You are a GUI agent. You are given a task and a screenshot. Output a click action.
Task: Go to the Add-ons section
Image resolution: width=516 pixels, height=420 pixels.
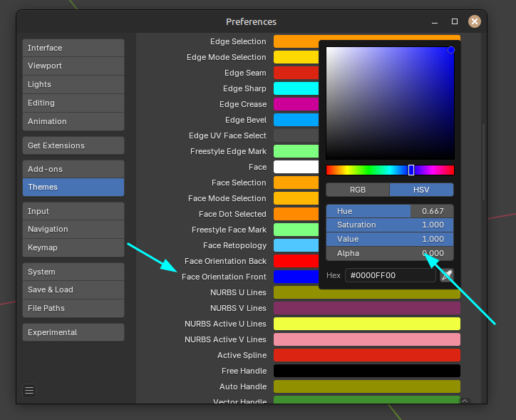(73, 169)
